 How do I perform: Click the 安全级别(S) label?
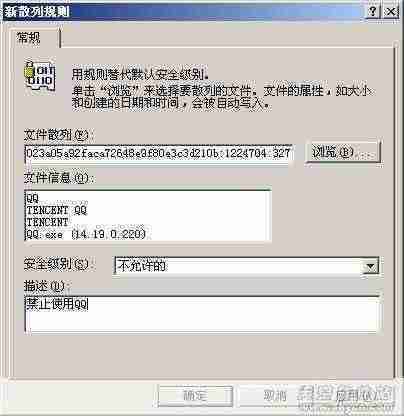tap(57, 264)
